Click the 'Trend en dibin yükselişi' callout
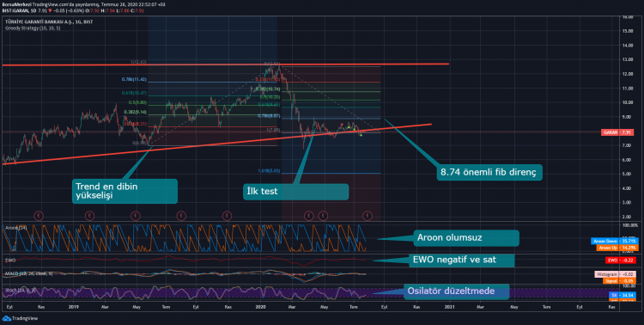Viewport: 644px width, 325px height. [x=125, y=191]
